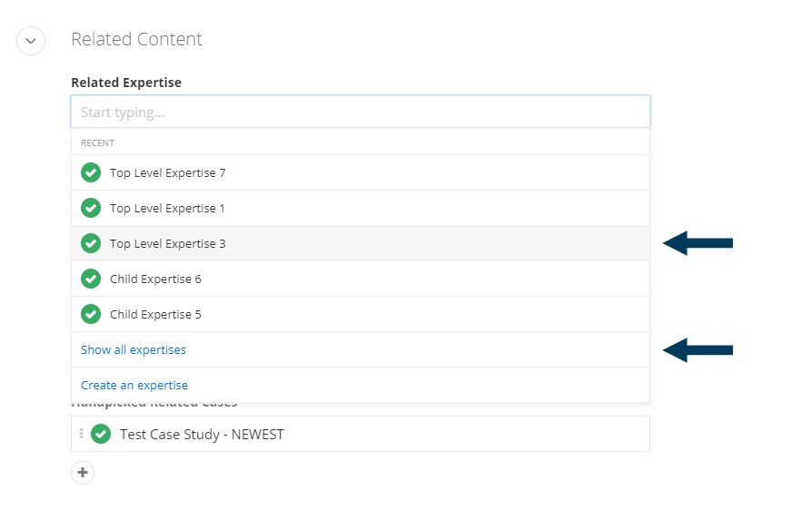Click green status icon of Test Case Study
812x510 pixels.
tap(101, 434)
